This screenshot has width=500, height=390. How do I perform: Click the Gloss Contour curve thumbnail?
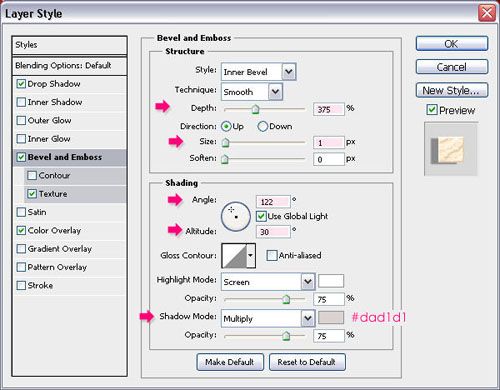point(234,256)
